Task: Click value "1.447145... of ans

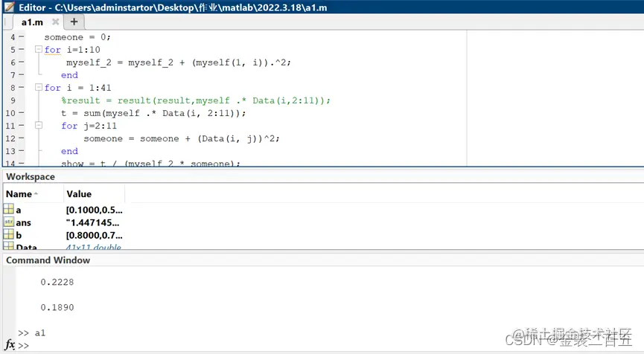Action: tap(92, 222)
